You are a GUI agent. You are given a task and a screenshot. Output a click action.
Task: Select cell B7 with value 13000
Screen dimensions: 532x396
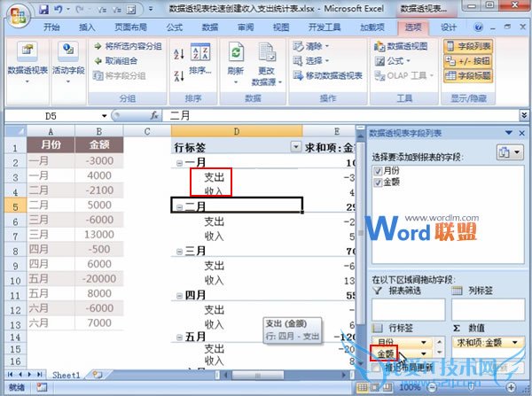98,235
